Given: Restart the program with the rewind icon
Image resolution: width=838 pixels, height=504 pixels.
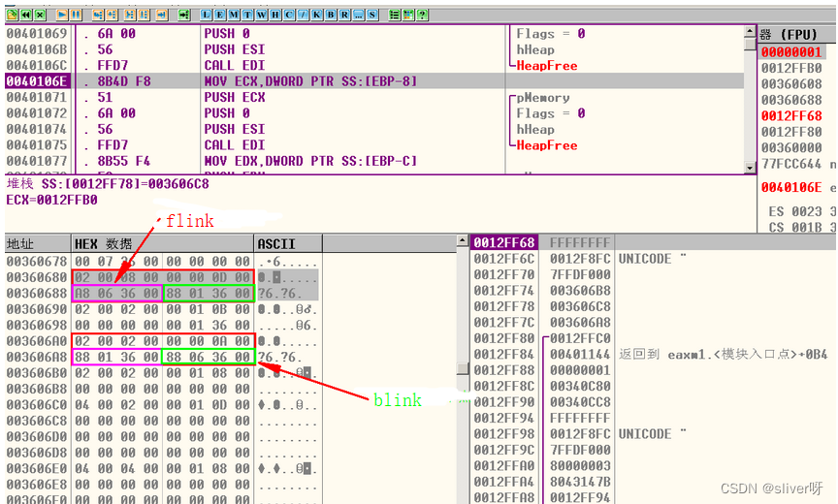Looking at the screenshot, I should [25, 15].
